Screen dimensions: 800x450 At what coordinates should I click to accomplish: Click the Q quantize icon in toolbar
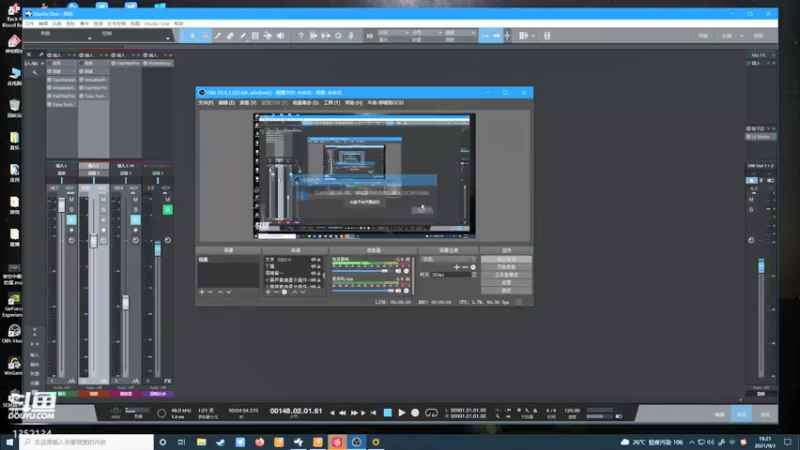[x=338, y=36]
